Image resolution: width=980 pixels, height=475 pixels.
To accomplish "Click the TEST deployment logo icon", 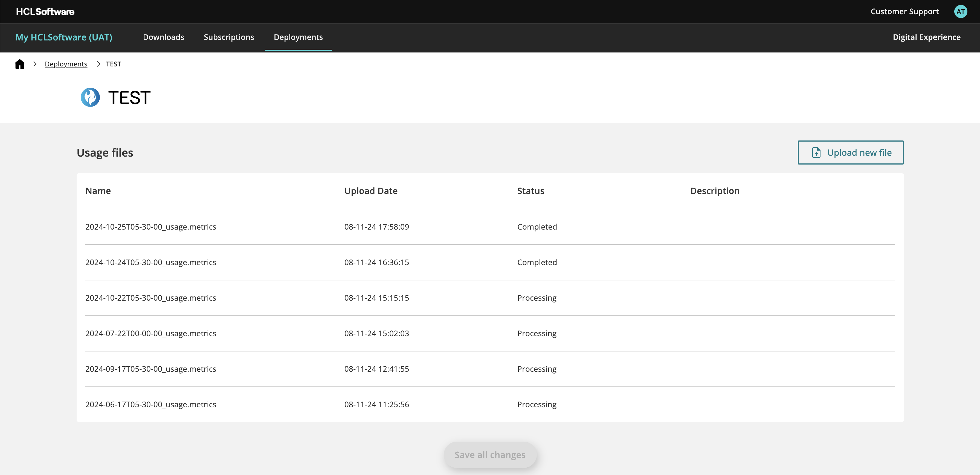I will 90,97.
